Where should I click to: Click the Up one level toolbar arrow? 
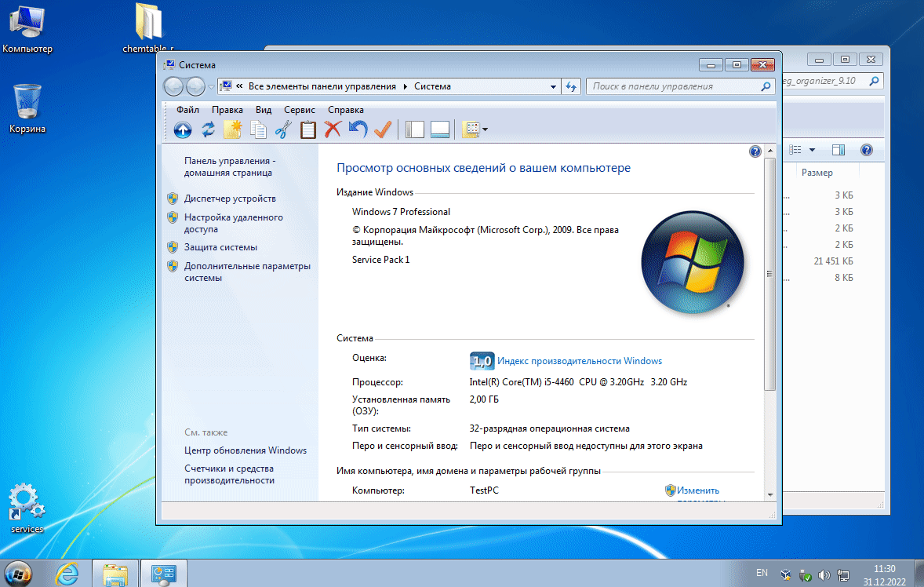(x=183, y=129)
